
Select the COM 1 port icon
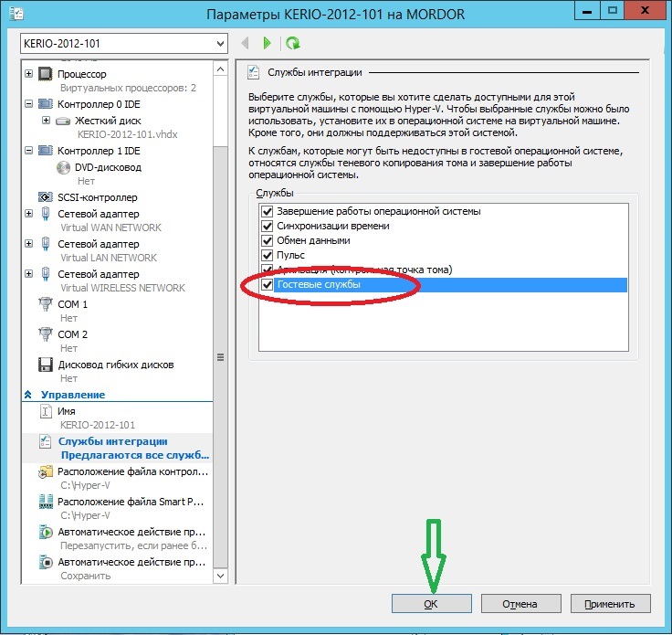tap(46, 304)
